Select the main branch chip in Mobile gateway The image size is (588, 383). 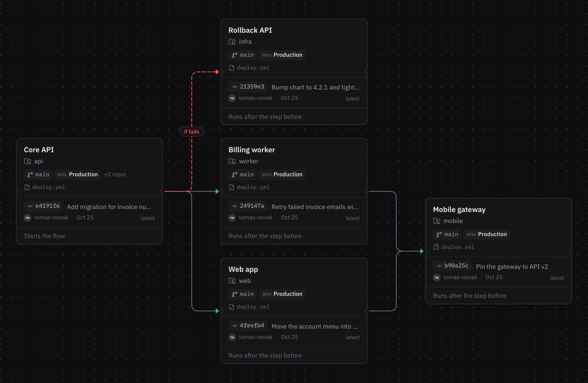(447, 234)
